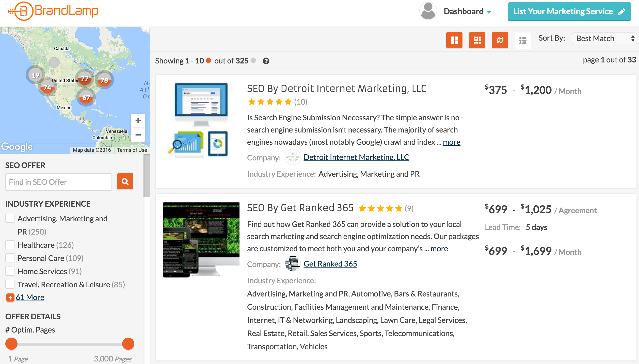Switch to grid view icon
The image size is (639, 364).
477,40
